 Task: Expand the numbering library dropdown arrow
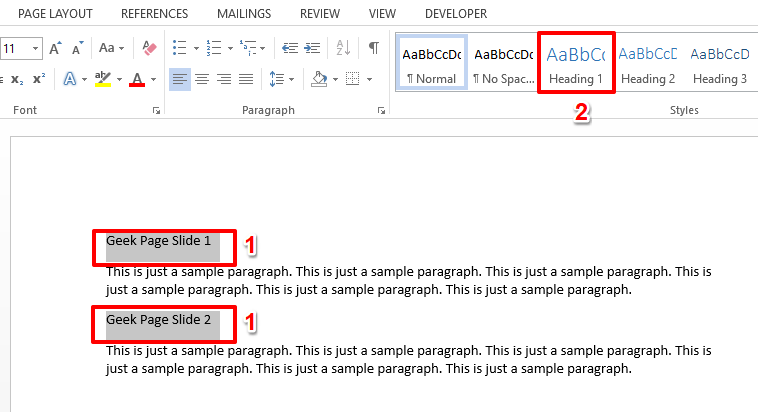230,48
